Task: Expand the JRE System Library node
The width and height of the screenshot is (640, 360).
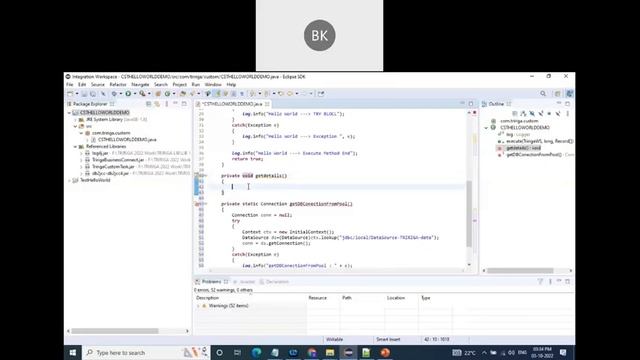Action: (76, 120)
